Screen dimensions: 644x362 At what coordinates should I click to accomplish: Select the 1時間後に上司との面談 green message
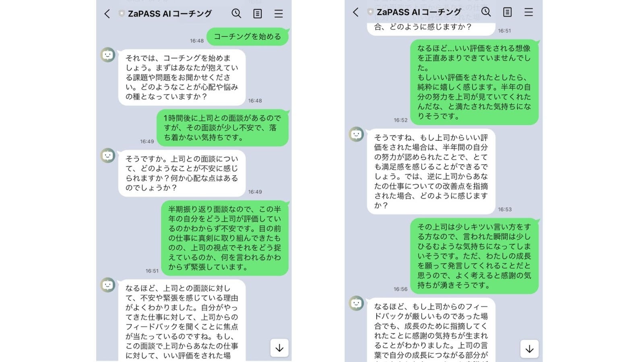coord(223,128)
